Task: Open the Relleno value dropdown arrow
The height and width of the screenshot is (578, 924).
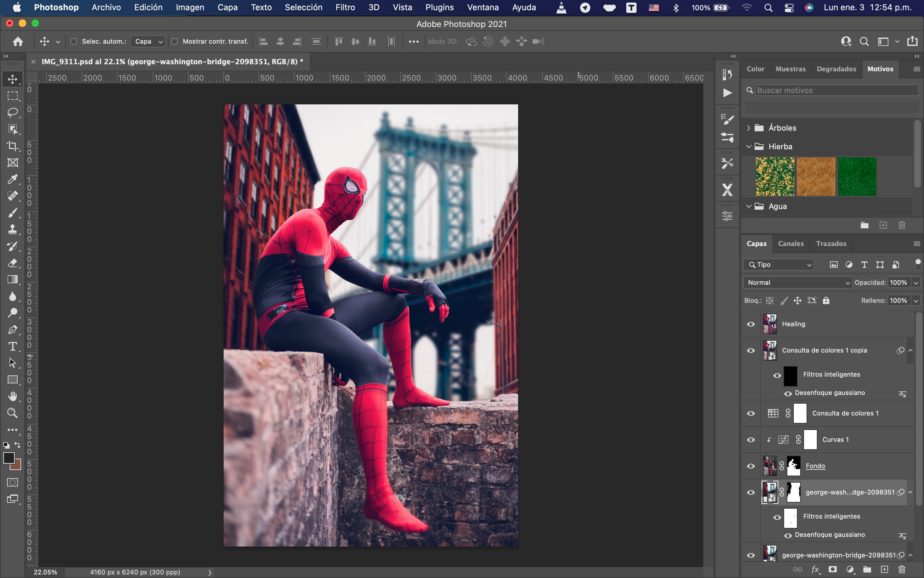Action: tap(916, 301)
